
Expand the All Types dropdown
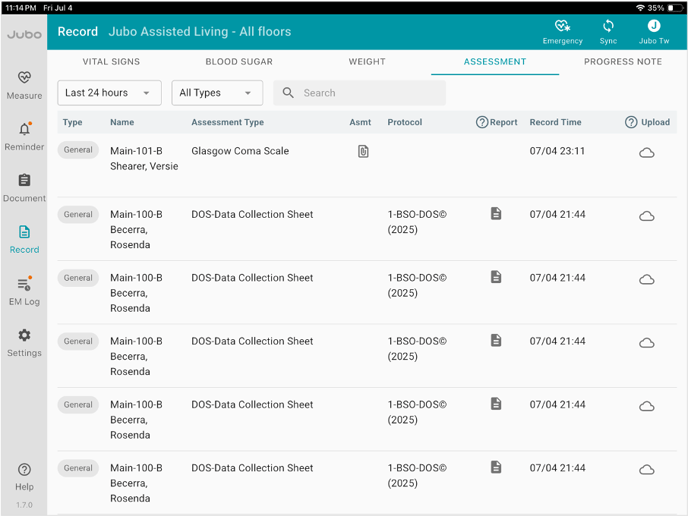(x=217, y=93)
